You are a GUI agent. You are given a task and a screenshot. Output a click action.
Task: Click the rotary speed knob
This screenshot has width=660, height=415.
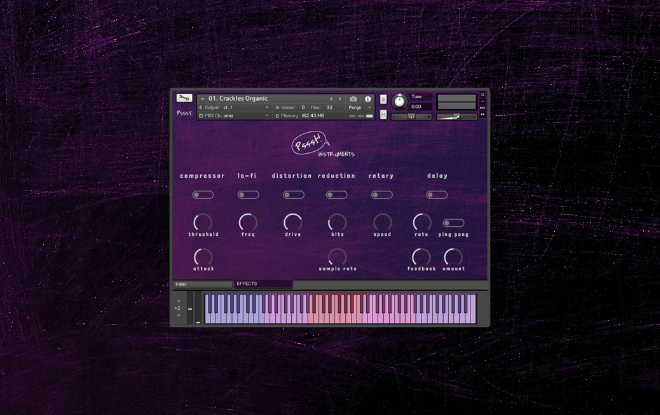pos(382,222)
